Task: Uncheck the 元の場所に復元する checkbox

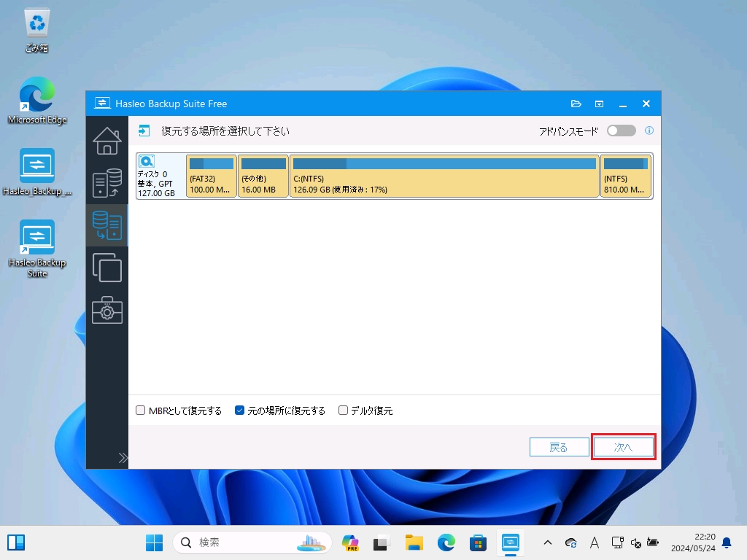Action: click(x=239, y=410)
